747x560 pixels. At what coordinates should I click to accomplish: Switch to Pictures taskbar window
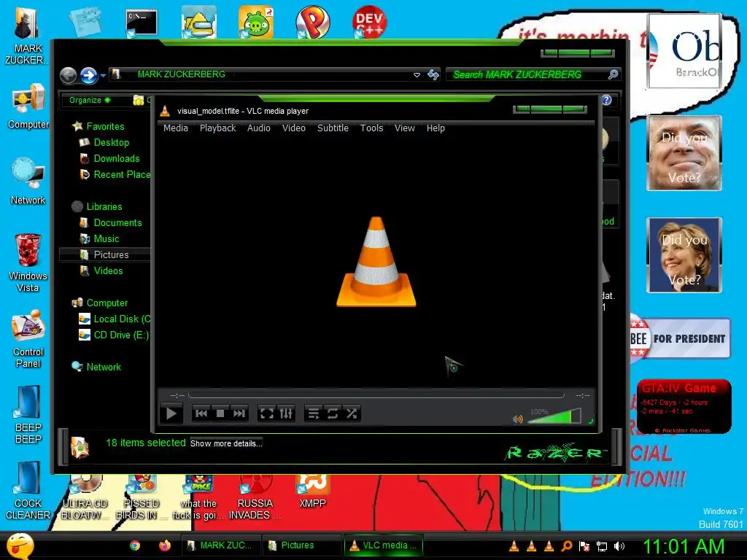click(x=301, y=545)
